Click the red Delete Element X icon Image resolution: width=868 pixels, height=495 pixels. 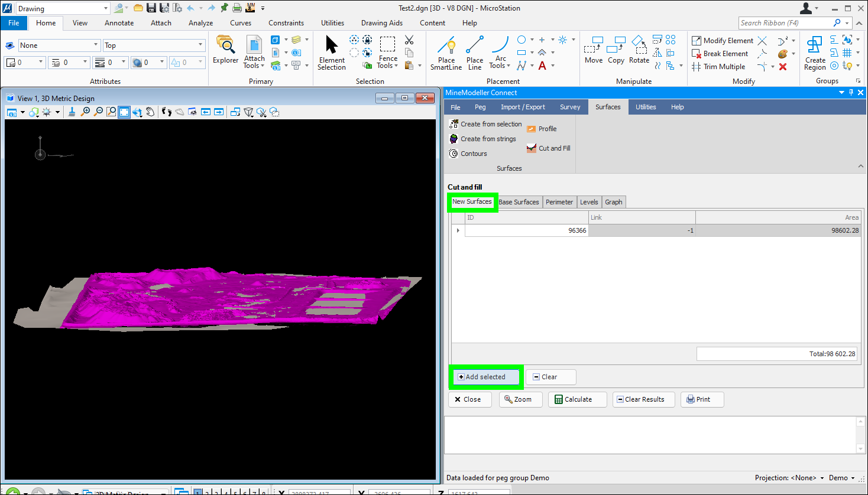[x=783, y=67]
